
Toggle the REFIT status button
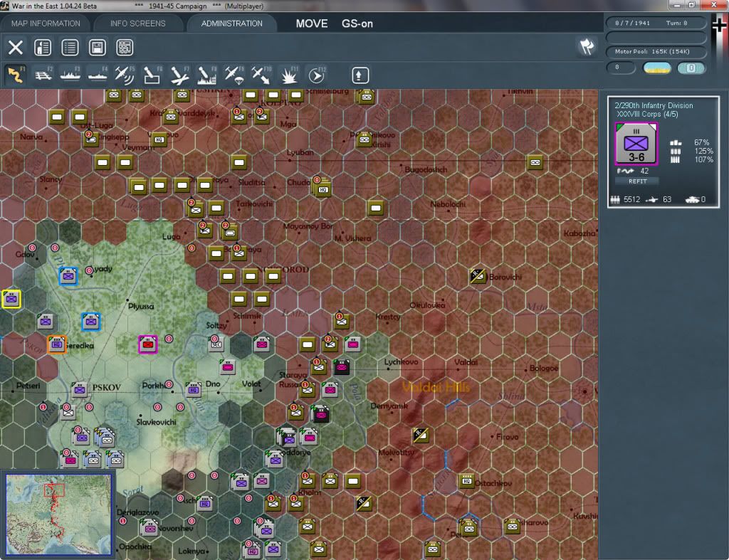637,181
